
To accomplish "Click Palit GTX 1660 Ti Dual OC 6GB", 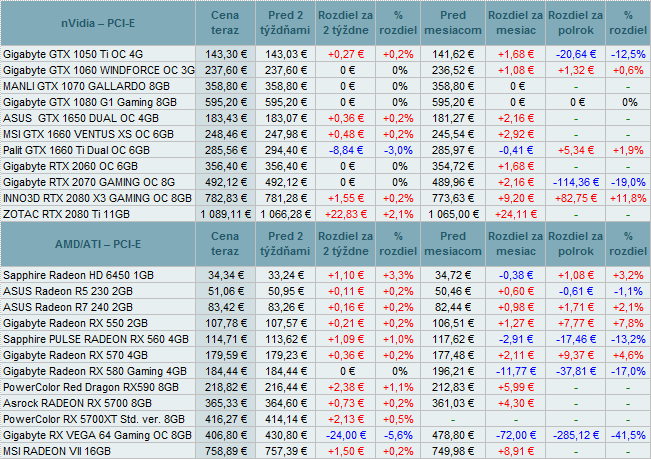I will click(x=76, y=150).
